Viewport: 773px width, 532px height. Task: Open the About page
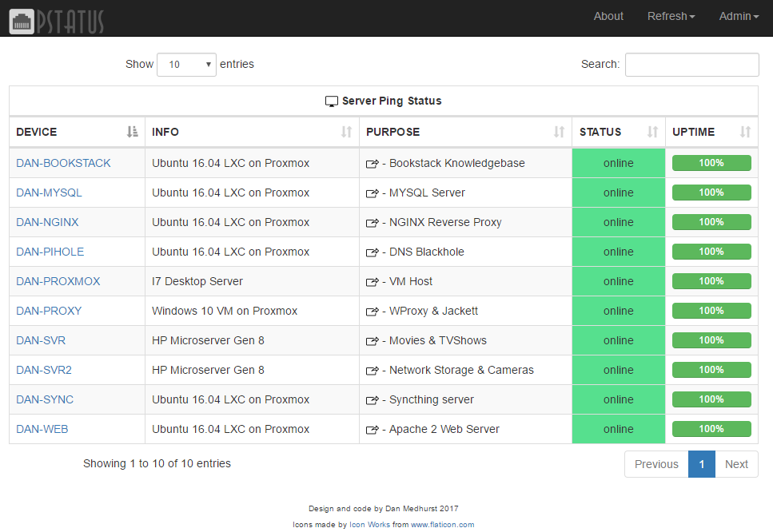pyautogui.click(x=608, y=16)
